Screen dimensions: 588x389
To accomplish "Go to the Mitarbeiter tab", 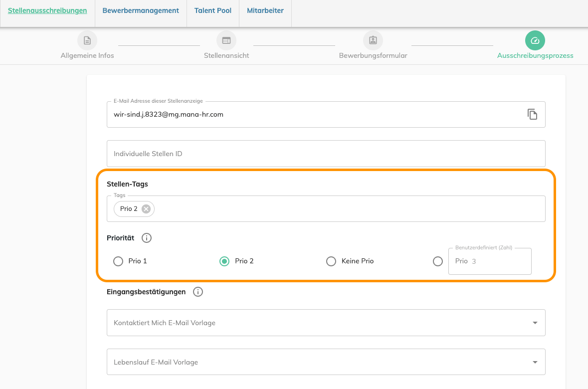I will [265, 10].
